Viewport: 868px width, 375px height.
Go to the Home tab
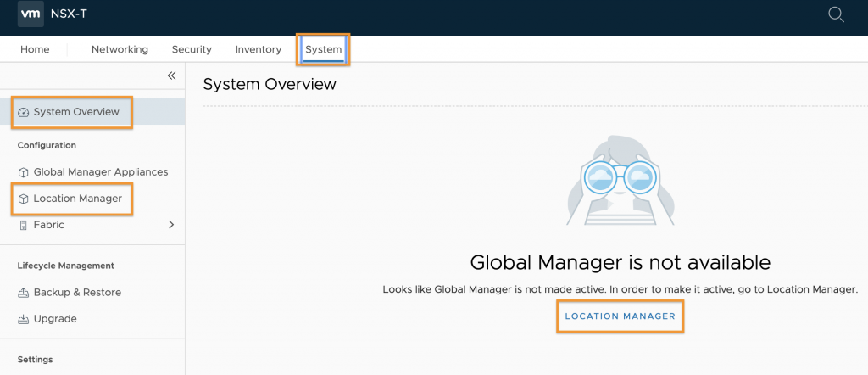pos(35,49)
